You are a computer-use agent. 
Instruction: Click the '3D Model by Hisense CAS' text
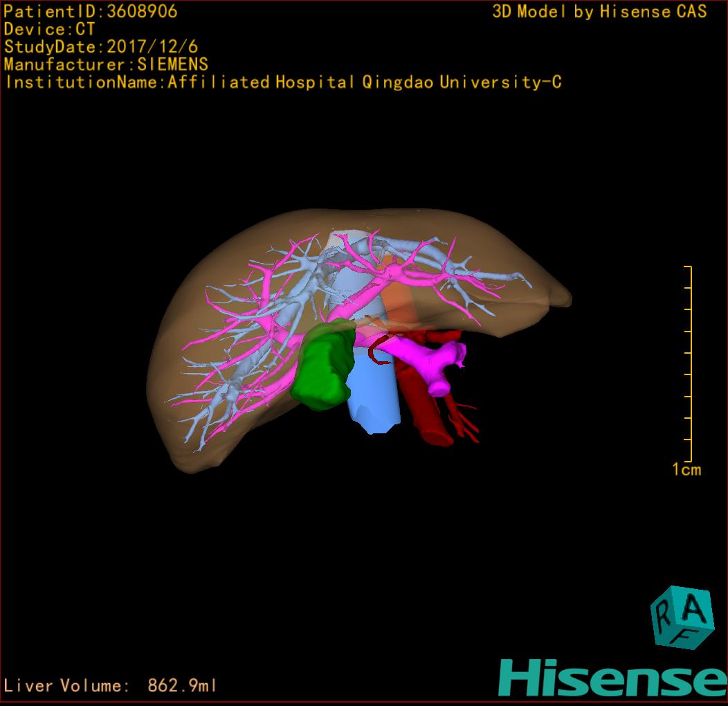coord(599,12)
